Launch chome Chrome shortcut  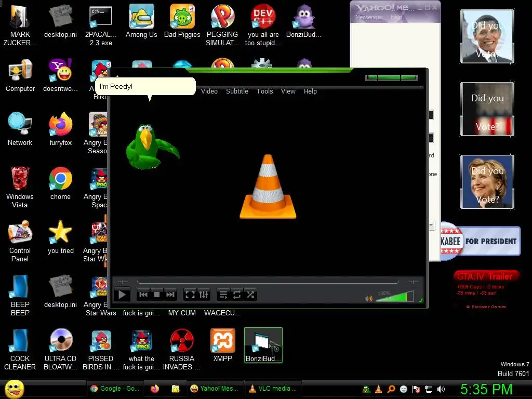(60, 183)
